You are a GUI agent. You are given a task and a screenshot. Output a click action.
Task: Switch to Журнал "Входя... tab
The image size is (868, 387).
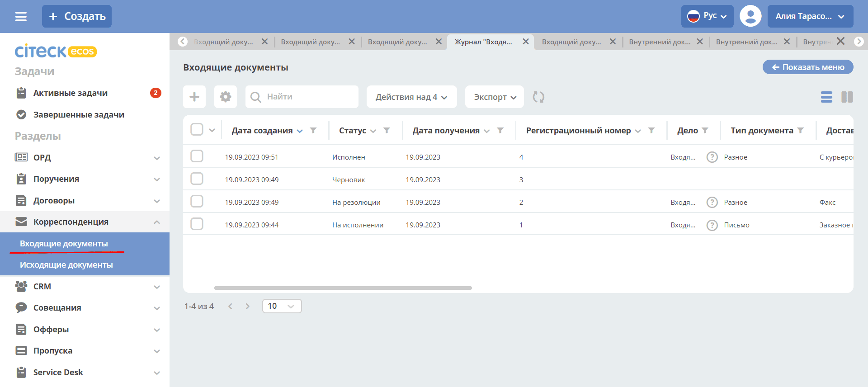click(483, 42)
